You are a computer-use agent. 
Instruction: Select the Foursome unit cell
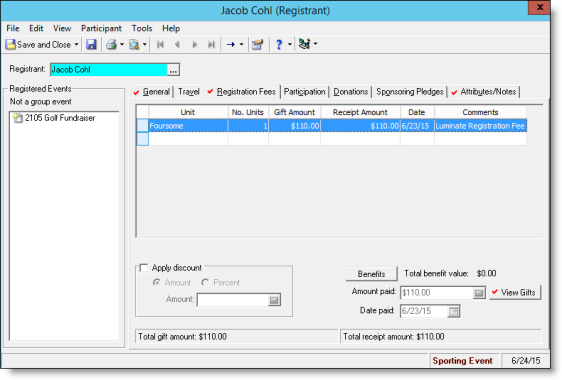coord(188,126)
